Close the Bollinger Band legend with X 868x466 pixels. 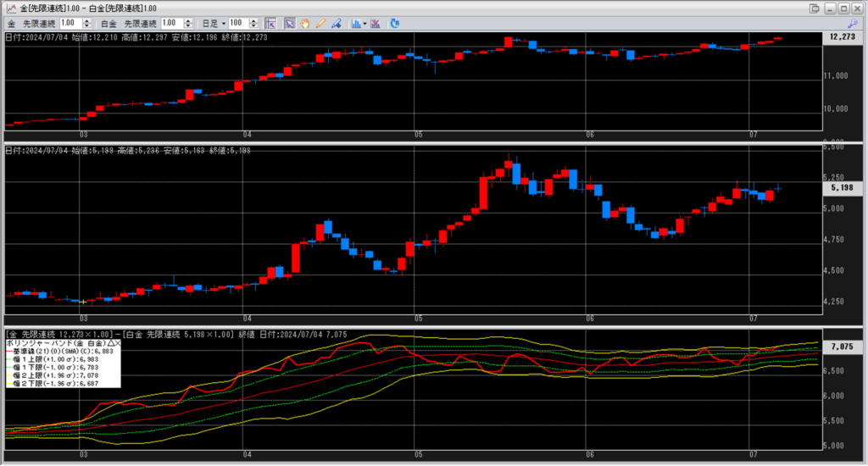pyautogui.click(x=118, y=342)
